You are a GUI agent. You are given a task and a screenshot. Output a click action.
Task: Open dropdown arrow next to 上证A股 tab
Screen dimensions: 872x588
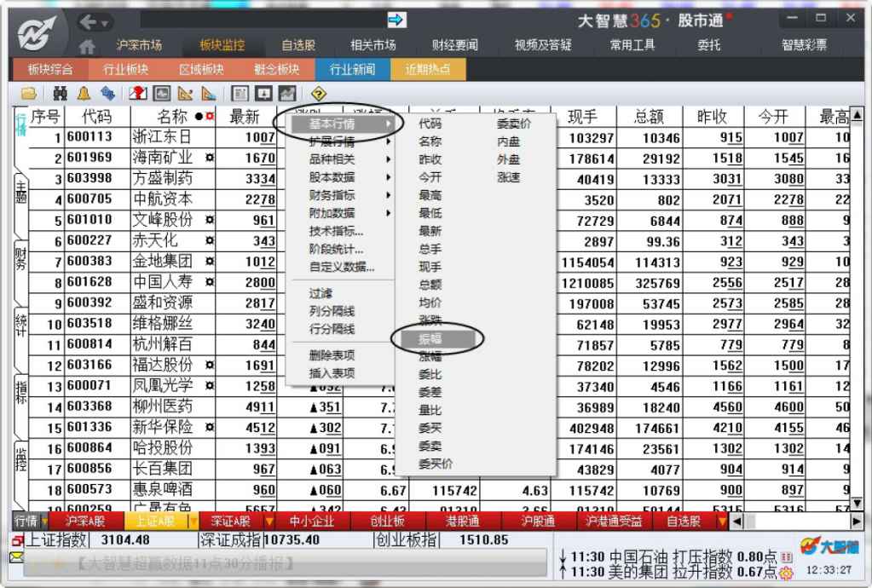pos(193,522)
